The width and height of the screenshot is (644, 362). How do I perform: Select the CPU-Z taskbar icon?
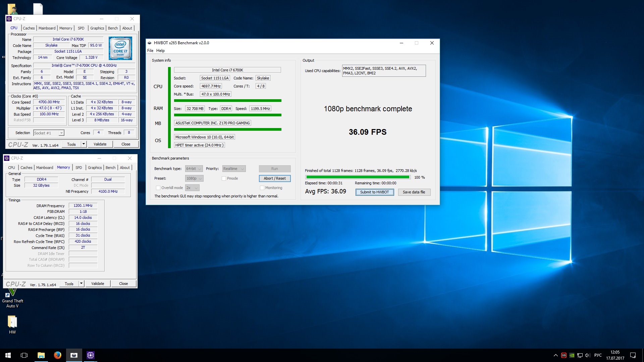(x=91, y=355)
